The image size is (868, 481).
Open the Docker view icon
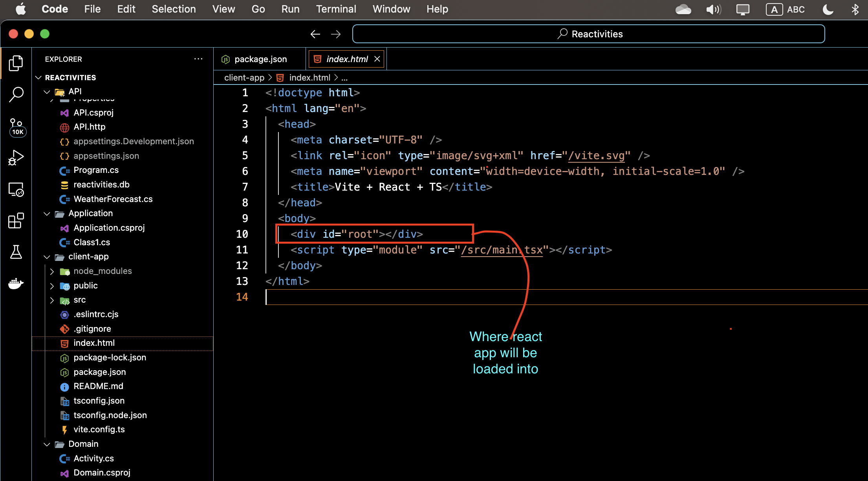coord(16,283)
